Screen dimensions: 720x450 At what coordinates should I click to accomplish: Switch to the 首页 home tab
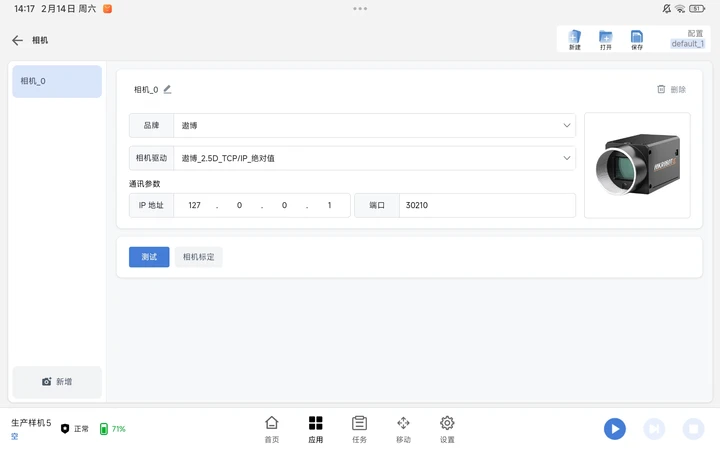click(272, 429)
